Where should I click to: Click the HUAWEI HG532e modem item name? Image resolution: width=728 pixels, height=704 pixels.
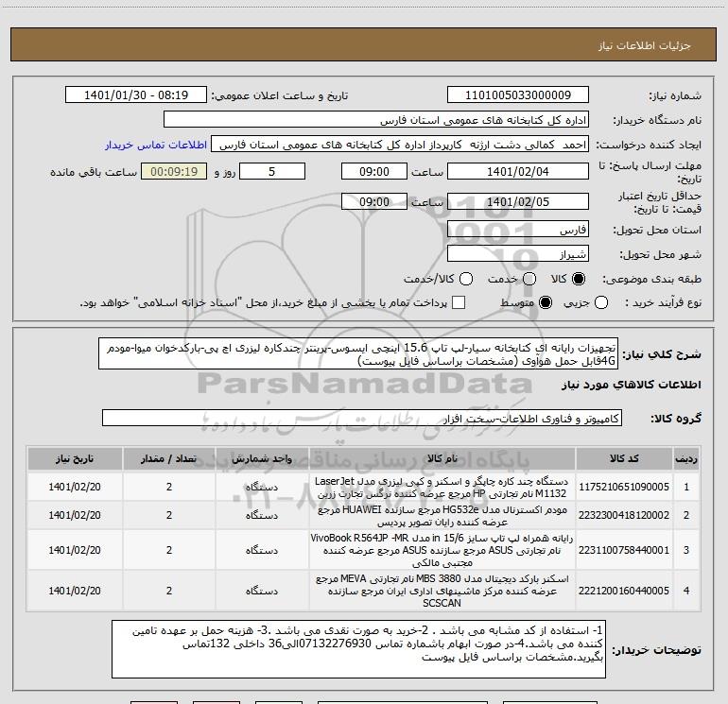(442, 516)
